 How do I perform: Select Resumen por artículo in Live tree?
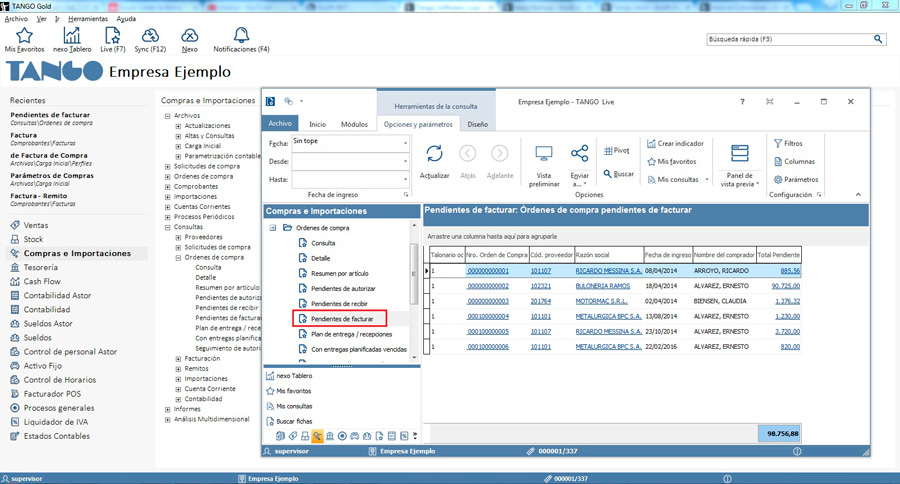(339, 273)
